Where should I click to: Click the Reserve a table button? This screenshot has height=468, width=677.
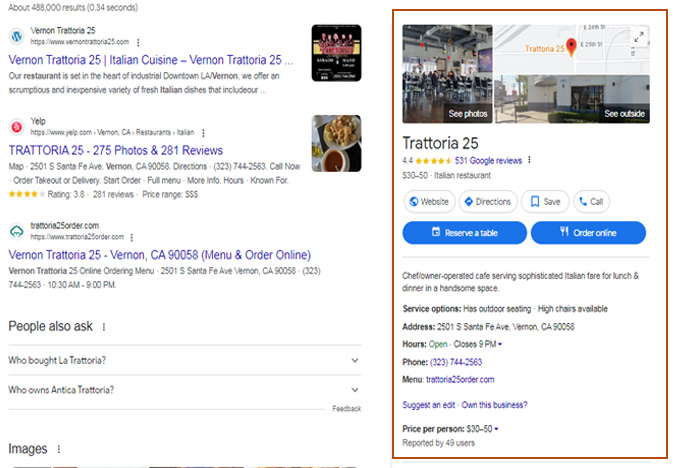[464, 233]
